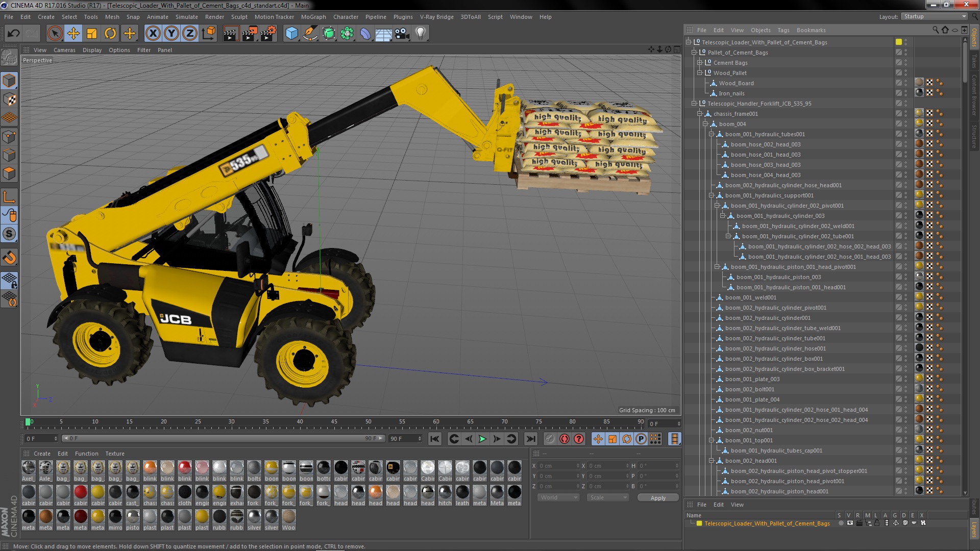Click frame 45 on the timeline ruler
This screenshot has width=980, height=551.
click(x=334, y=422)
